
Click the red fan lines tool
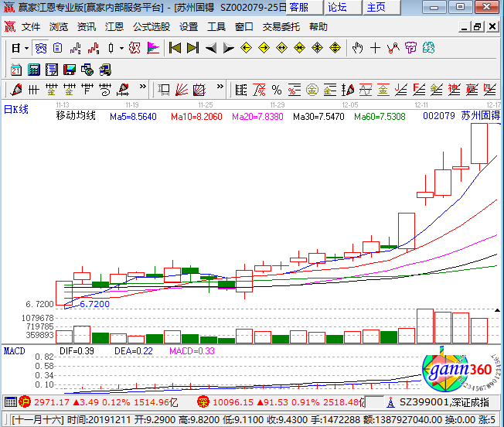(182, 90)
